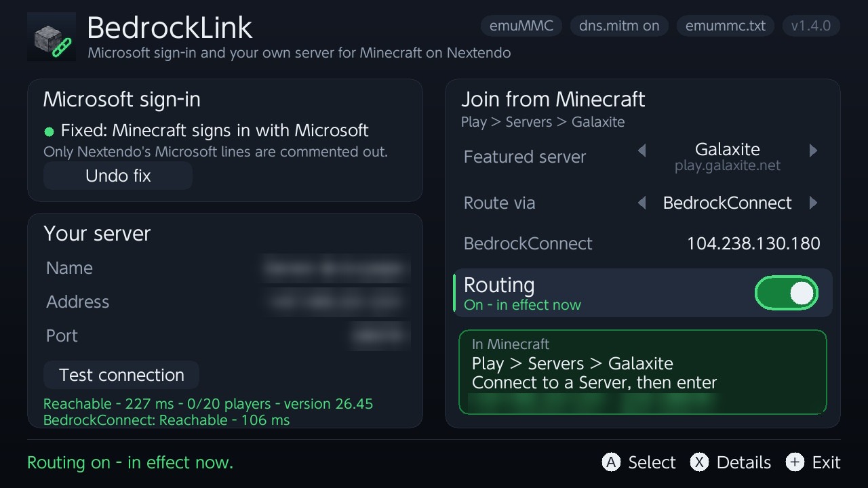Click the dns.mitm on chip
Screen dimensions: 868x488
(619, 26)
